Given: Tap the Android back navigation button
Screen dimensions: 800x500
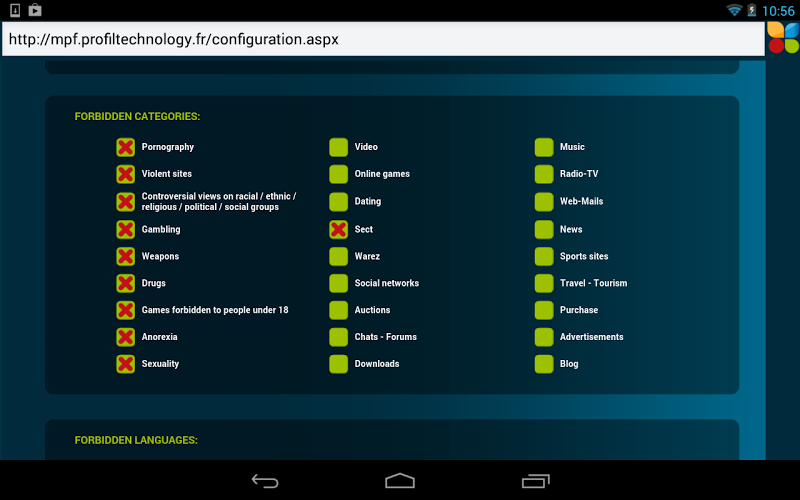Looking at the screenshot, I should pos(265,481).
